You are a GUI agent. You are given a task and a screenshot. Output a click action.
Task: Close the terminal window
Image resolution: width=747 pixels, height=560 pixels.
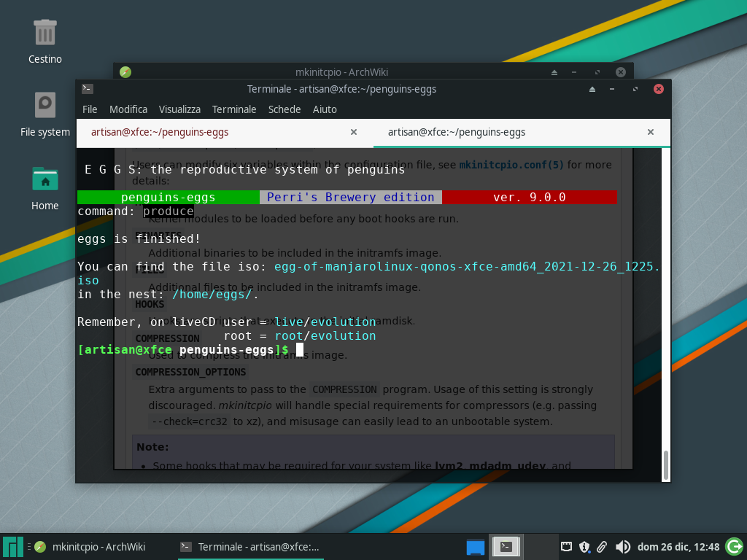click(659, 89)
